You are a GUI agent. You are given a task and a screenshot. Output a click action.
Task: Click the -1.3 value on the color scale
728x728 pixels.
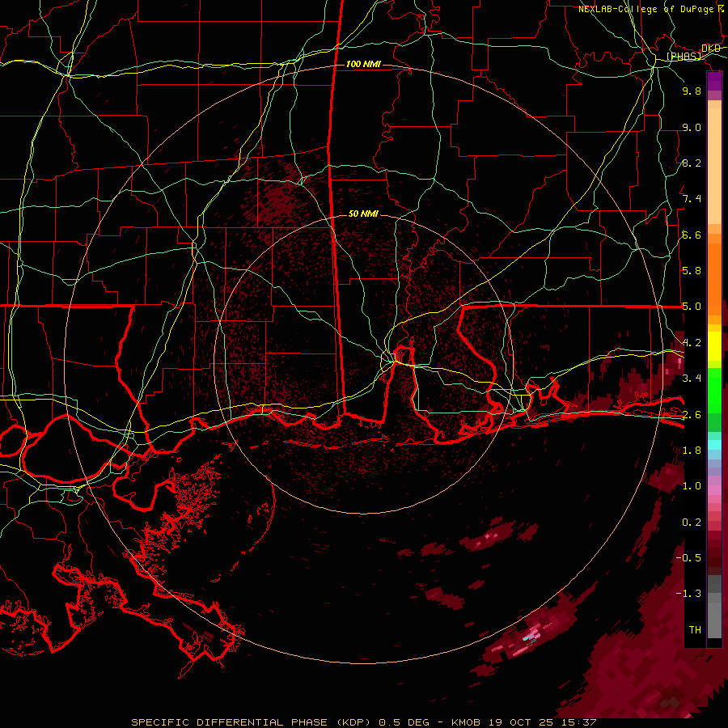pyautogui.click(x=688, y=594)
